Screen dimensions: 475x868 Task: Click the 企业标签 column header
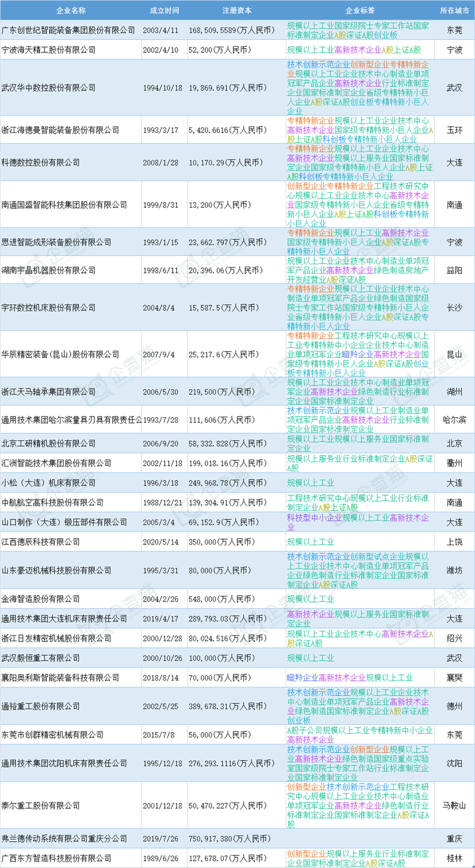(x=360, y=11)
